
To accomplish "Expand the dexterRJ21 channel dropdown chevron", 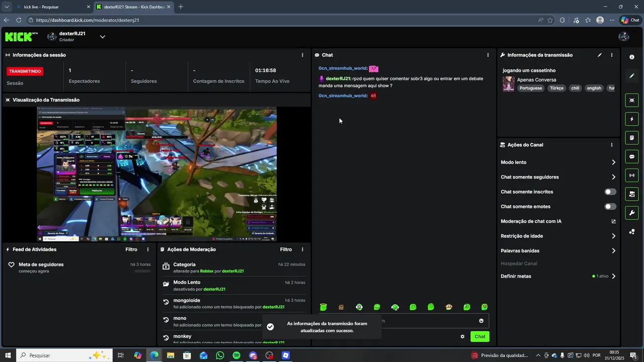I will pyautogui.click(x=103, y=37).
